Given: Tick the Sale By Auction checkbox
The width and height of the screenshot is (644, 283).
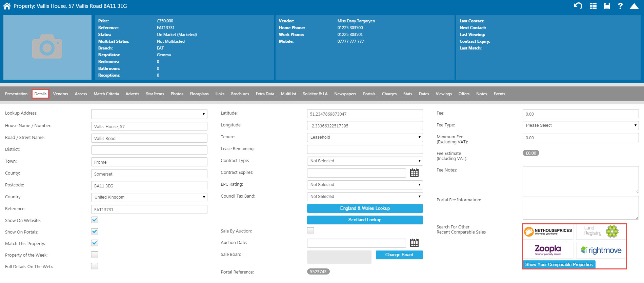Looking at the screenshot, I should [x=310, y=230].
